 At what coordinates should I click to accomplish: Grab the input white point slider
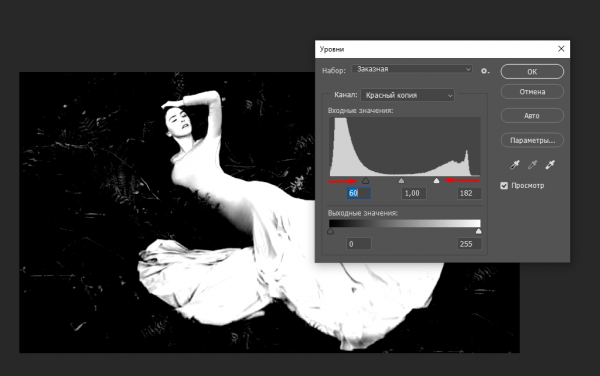pyautogui.click(x=436, y=181)
